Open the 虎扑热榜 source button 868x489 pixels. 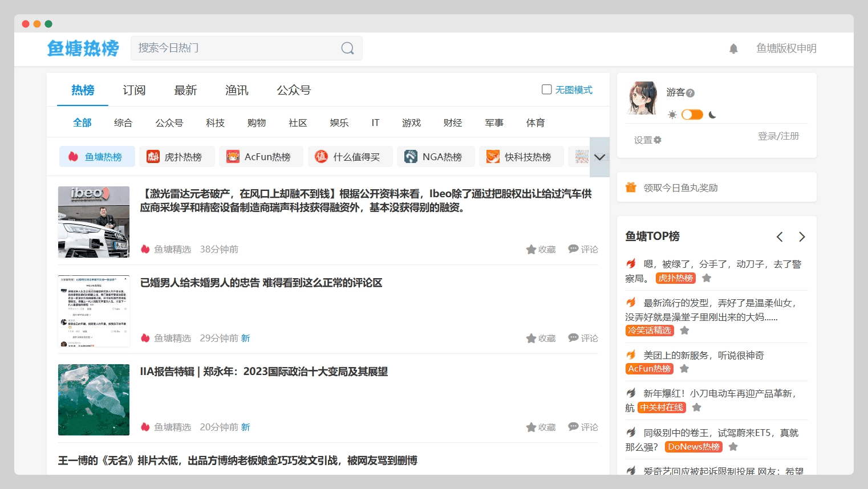pyautogui.click(x=177, y=157)
